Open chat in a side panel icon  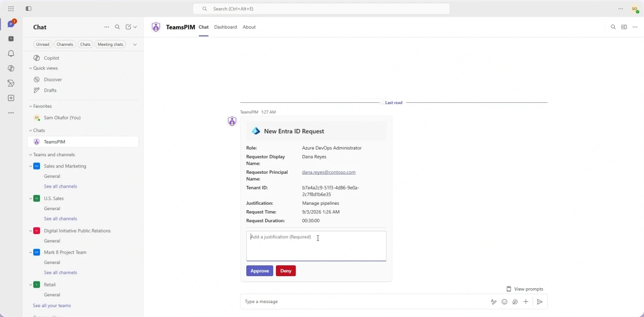click(624, 27)
